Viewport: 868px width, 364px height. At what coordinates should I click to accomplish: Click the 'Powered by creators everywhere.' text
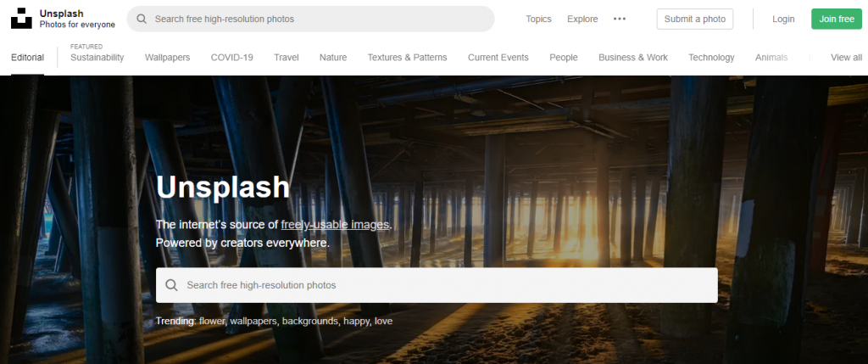click(x=242, y=244)
